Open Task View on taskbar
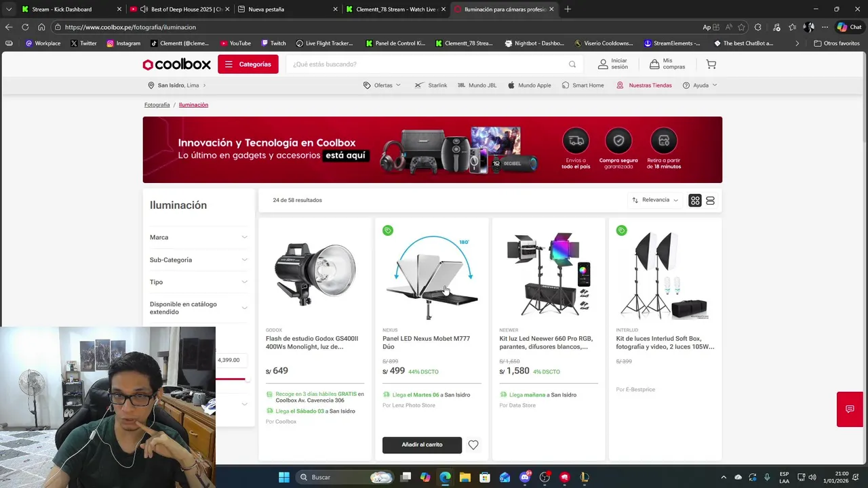This screenshot has width=868, height=488. tap(406, 477)
